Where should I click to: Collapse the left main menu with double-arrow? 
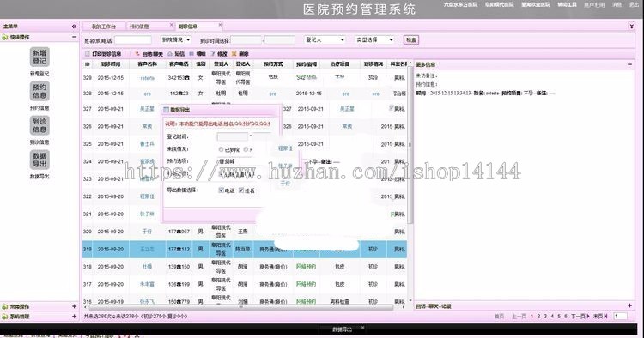click(75, 27)
